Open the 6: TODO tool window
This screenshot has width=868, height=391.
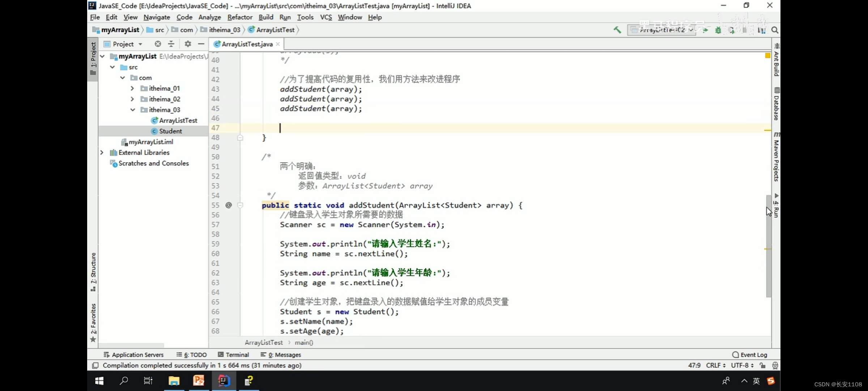coord(192,355)
